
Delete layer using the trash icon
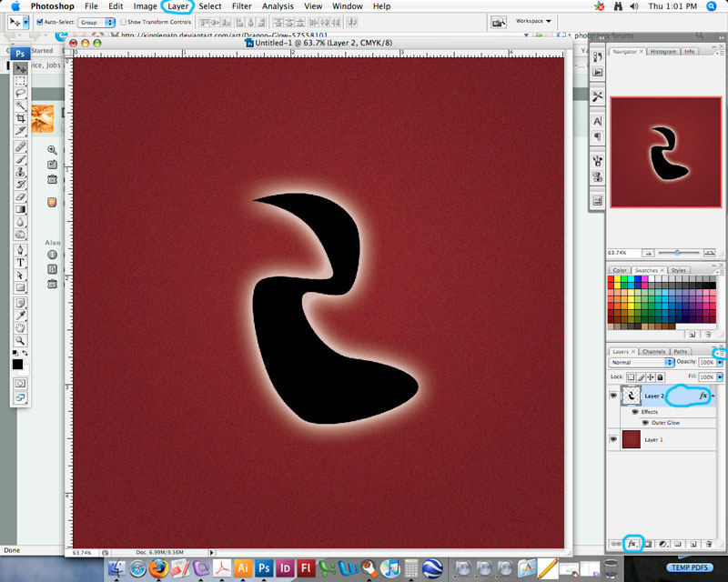click(x=710, y=543)
